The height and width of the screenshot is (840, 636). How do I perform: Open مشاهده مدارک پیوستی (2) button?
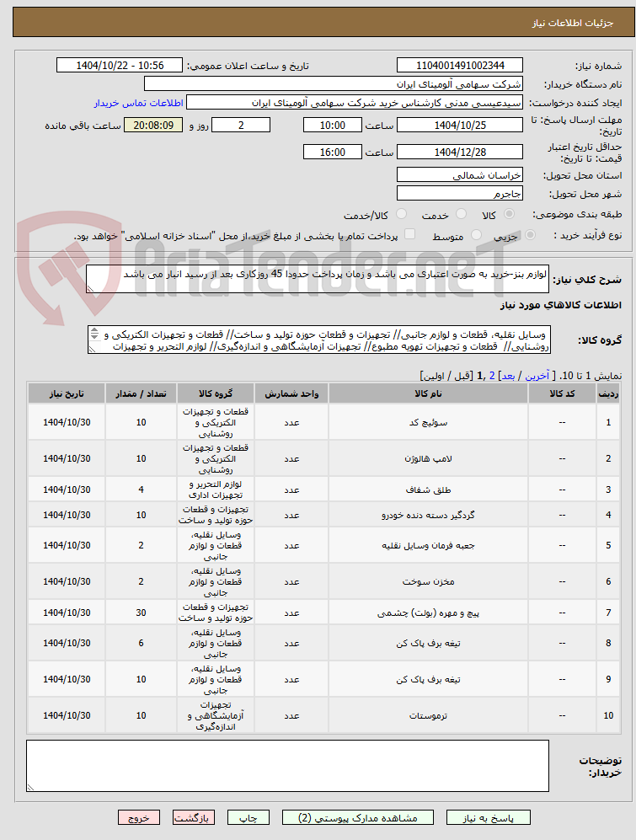coord(358,817)
